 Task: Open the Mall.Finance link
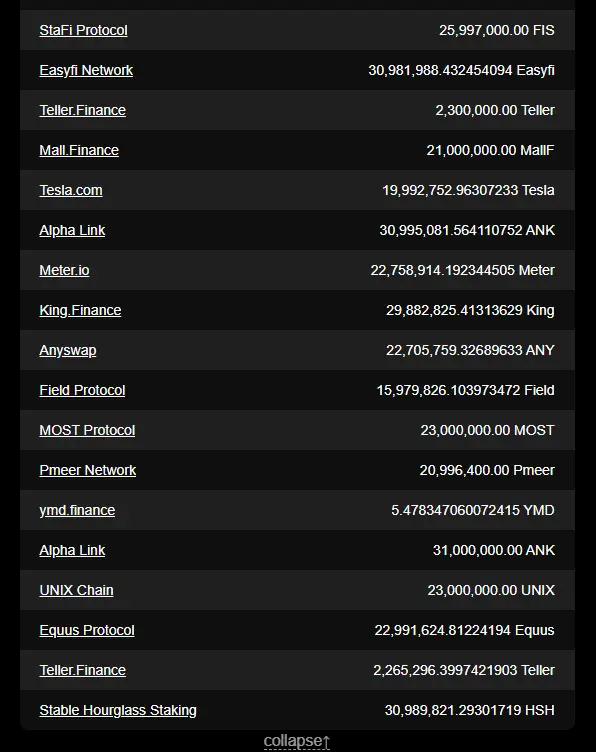(x=79, y=150)
